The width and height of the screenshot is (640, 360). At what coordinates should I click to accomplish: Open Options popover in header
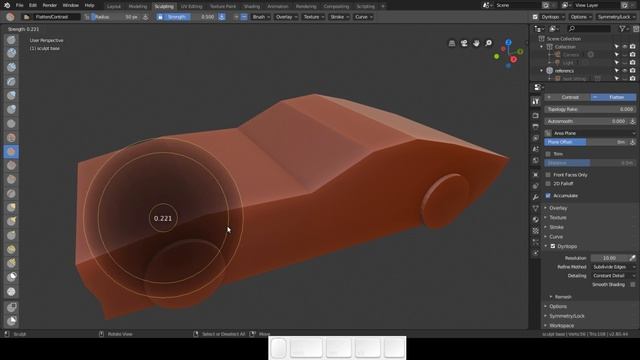[x=581, y=17]
